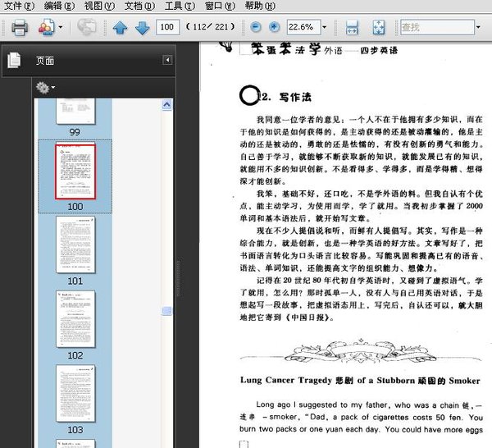Click the 页面 pages panel icon
Image resolution: width=492 pixels, height=448 pixels.
coord(14,60)
